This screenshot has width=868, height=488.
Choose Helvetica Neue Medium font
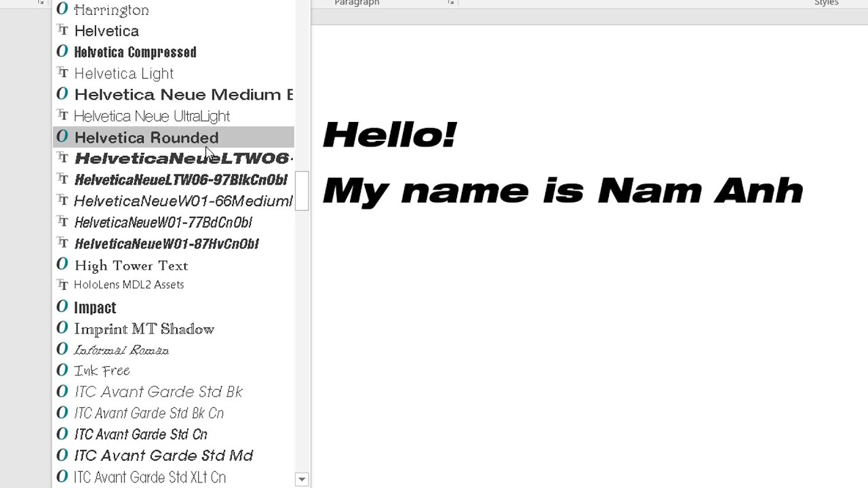pos(174,94)
